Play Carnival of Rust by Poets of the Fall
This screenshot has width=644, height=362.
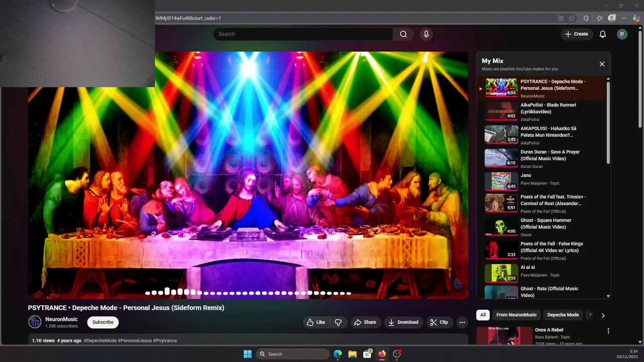tap(543, 204)
